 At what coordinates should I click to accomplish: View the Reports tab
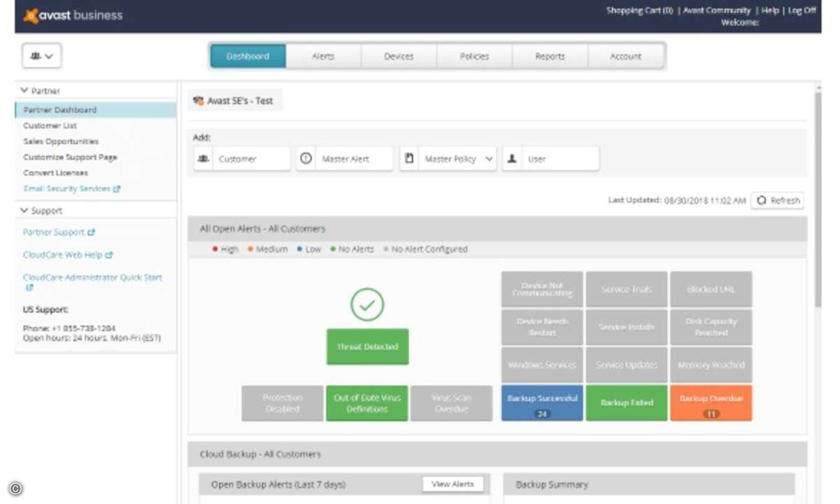point(550,56)
